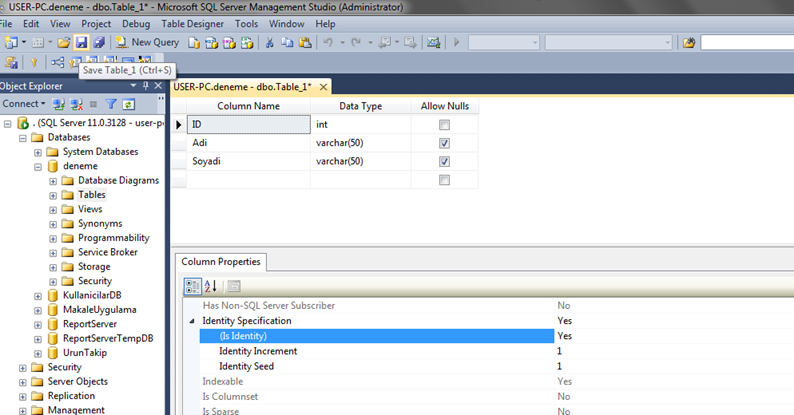Click the Navigate Forward icon

pyautogui.click(x=410, y=43)
